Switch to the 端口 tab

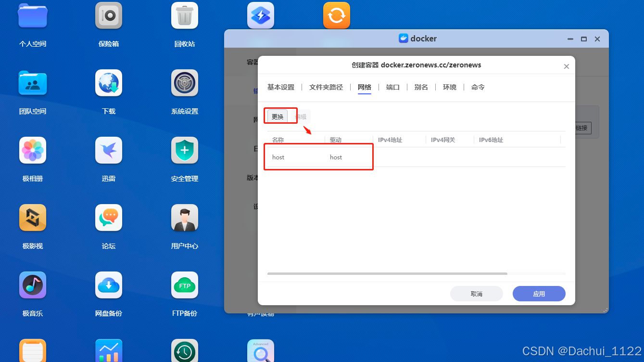point(393,87)
